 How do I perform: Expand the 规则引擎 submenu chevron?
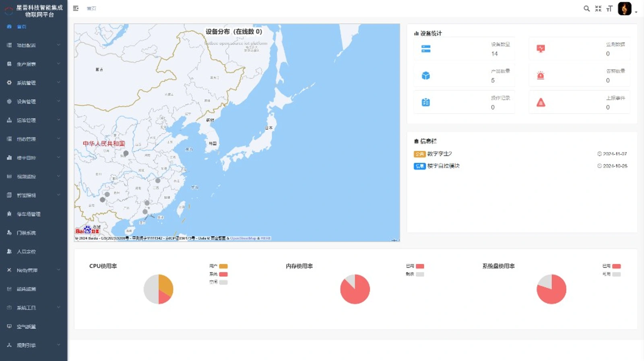pos(59,345)
